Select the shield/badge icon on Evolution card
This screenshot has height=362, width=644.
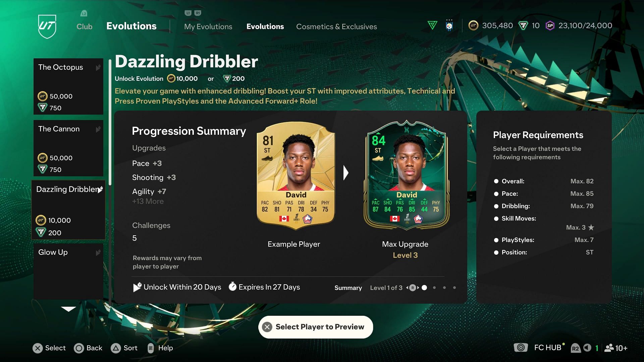coord(419,219)
